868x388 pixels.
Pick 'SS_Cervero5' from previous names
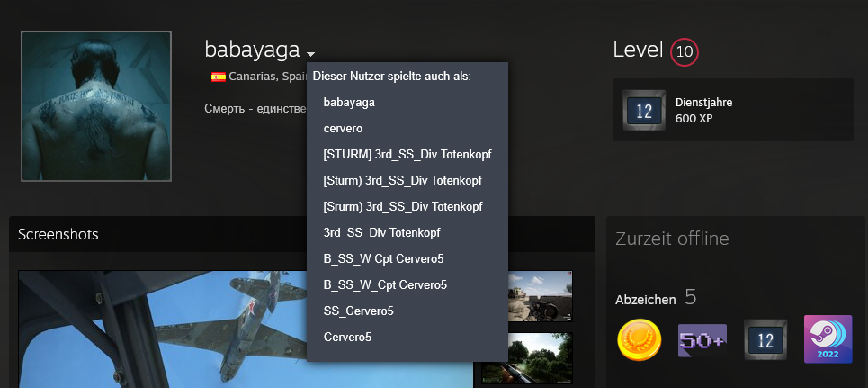click(358, 311)
